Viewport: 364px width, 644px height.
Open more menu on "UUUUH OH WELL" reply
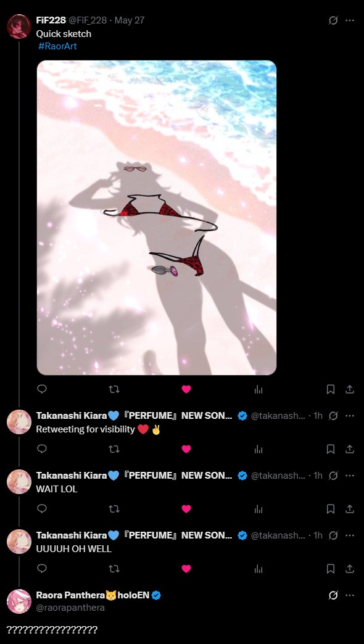pos(350,535)
